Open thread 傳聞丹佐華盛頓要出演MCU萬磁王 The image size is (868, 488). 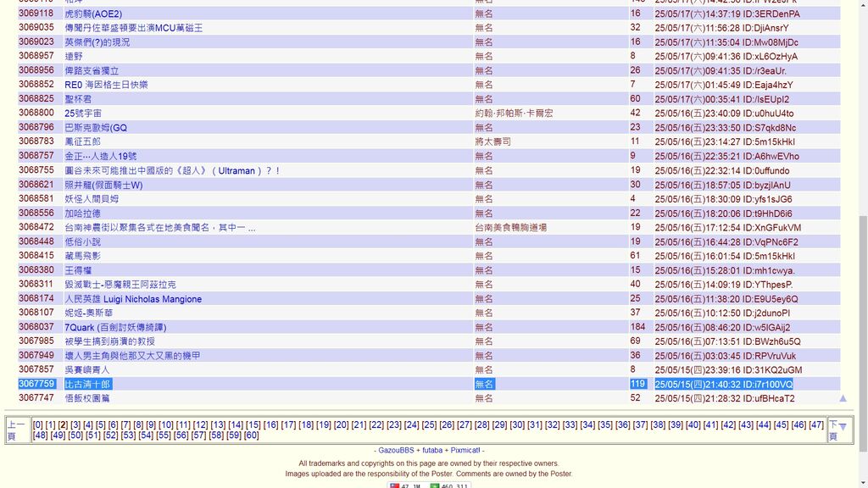click(x=133, y=28)
